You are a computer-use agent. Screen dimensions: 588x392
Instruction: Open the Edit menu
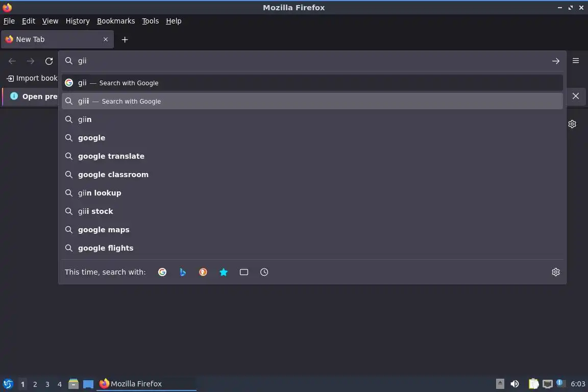tap(29, 21)
